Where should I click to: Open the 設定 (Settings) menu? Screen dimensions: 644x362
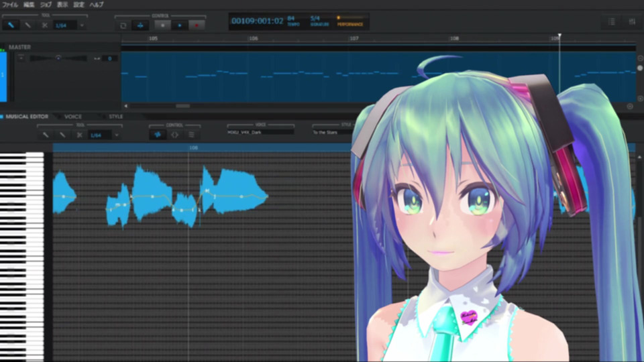tap(78, 5)
